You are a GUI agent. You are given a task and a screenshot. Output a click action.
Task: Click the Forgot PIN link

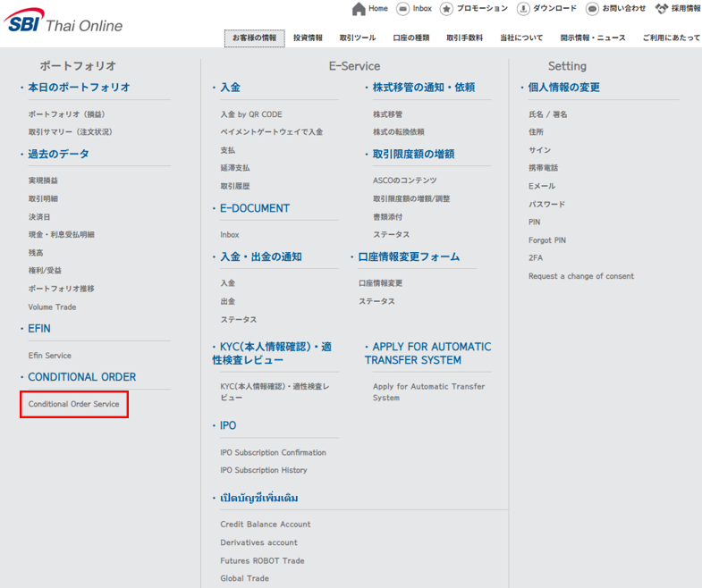coord(547,240)
